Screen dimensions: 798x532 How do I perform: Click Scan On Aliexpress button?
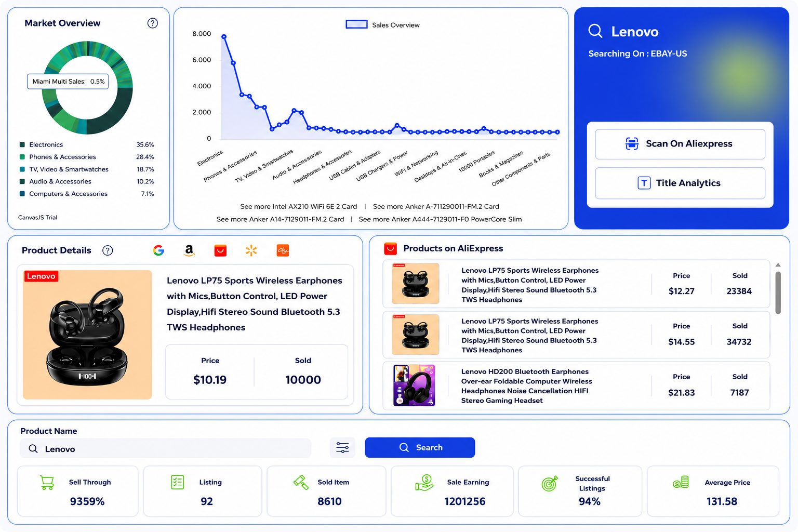pos(680,144)
